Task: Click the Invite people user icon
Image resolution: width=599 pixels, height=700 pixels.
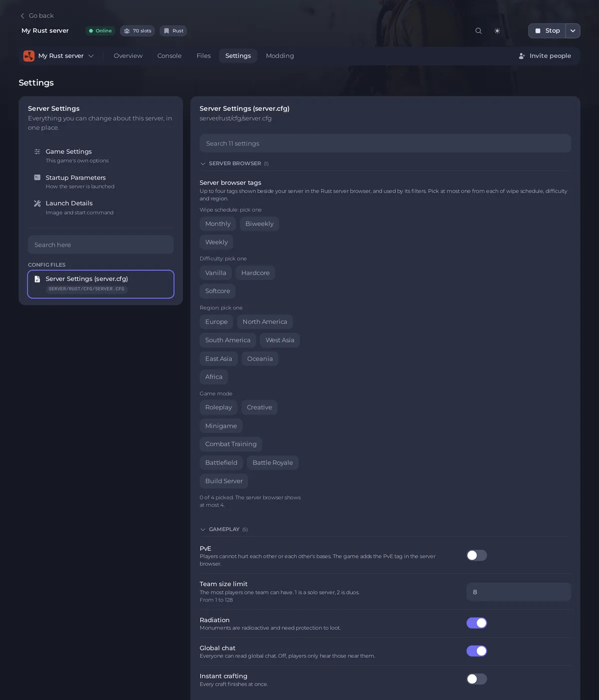Action: [522, 56]
